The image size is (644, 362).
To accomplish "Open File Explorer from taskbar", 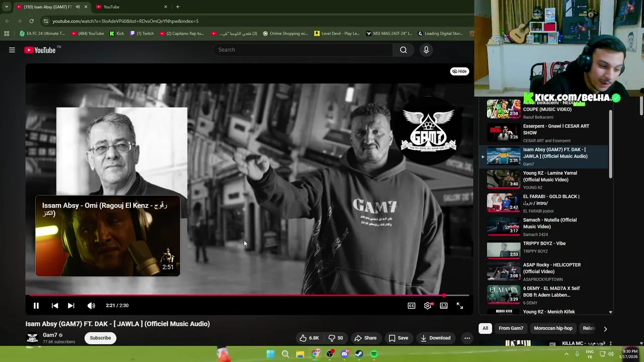I will tap(300, 354).
